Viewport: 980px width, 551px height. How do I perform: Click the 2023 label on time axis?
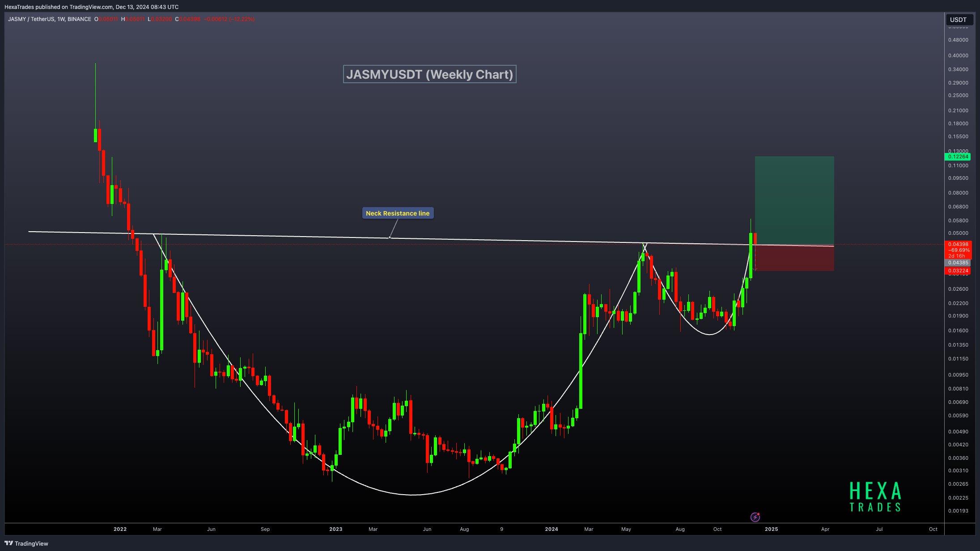point(336,529)
